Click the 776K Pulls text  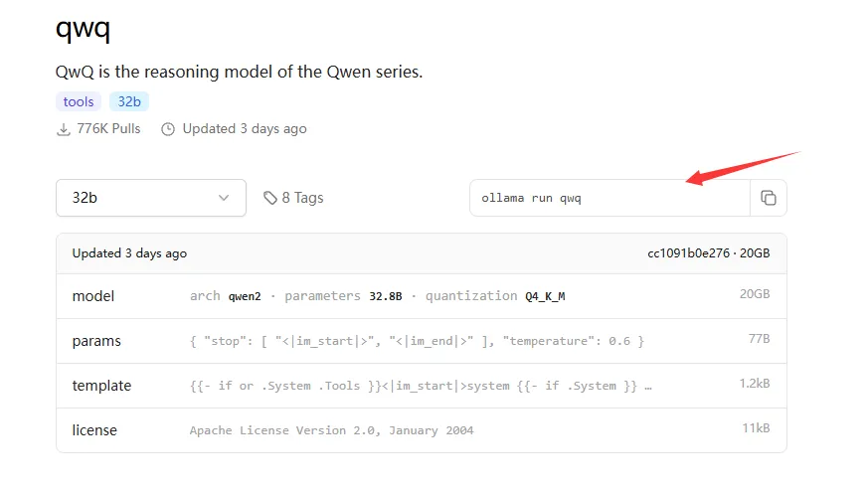[x=108, y=129]
